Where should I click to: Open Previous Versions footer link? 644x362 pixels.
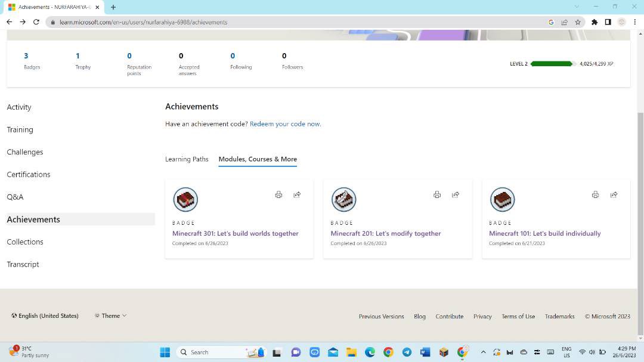381,317
